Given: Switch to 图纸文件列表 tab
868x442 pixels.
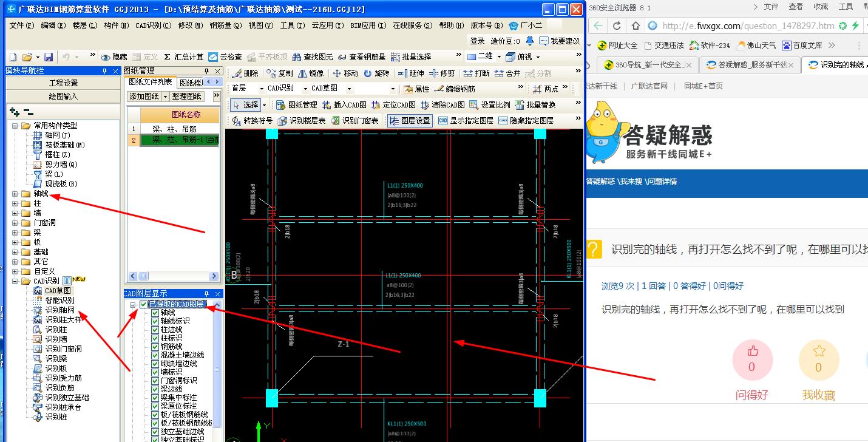Looking at the screenshot, I should (x=151, y=82).
